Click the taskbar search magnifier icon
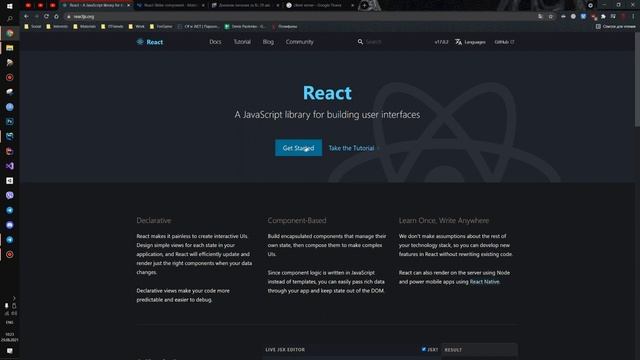This screenshot has height=360, width=640. (x=10, y=19)
